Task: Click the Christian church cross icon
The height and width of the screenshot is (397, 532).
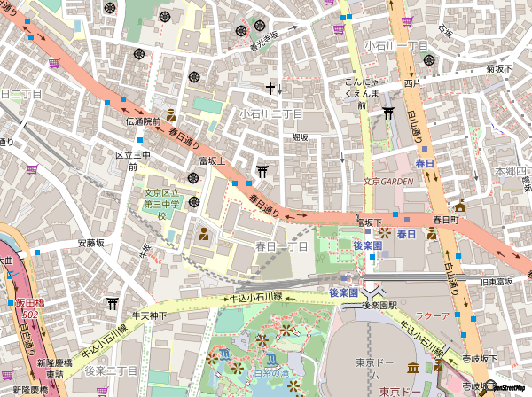Action: tap(271, 88)
